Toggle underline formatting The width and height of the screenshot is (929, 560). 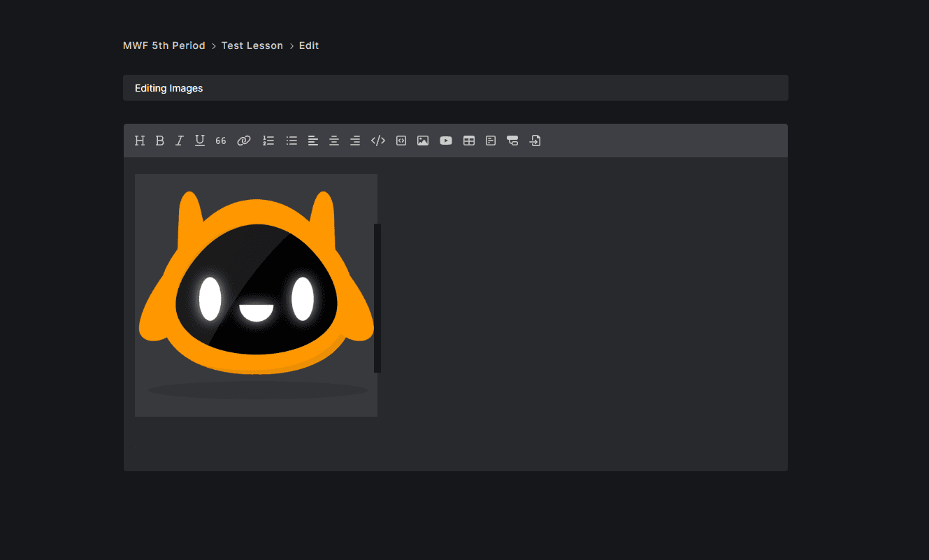pyautogui.click(x=200, y=141)
